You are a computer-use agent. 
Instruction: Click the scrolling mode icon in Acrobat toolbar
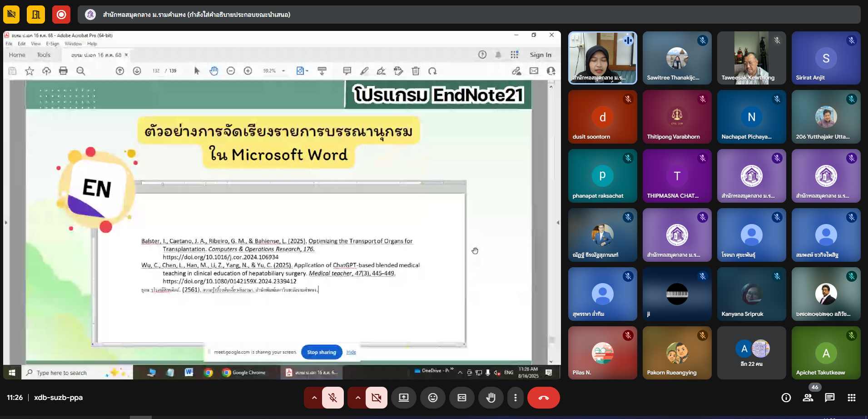[x=322, y=71]
